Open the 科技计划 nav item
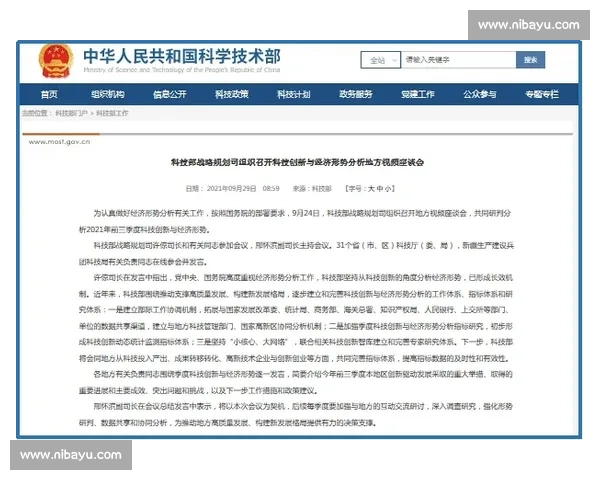Image resolution: width=600 pixels, height=480 pixels. coord(293,94)
